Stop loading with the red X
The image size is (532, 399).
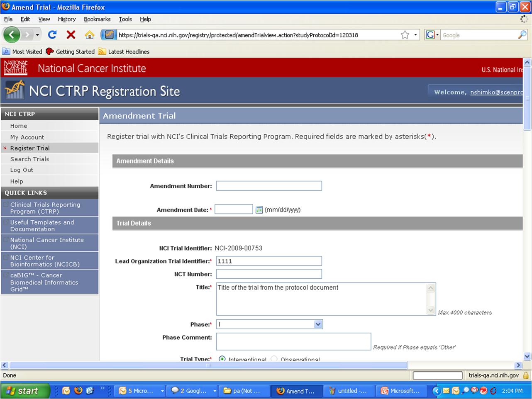coord(71,35)
